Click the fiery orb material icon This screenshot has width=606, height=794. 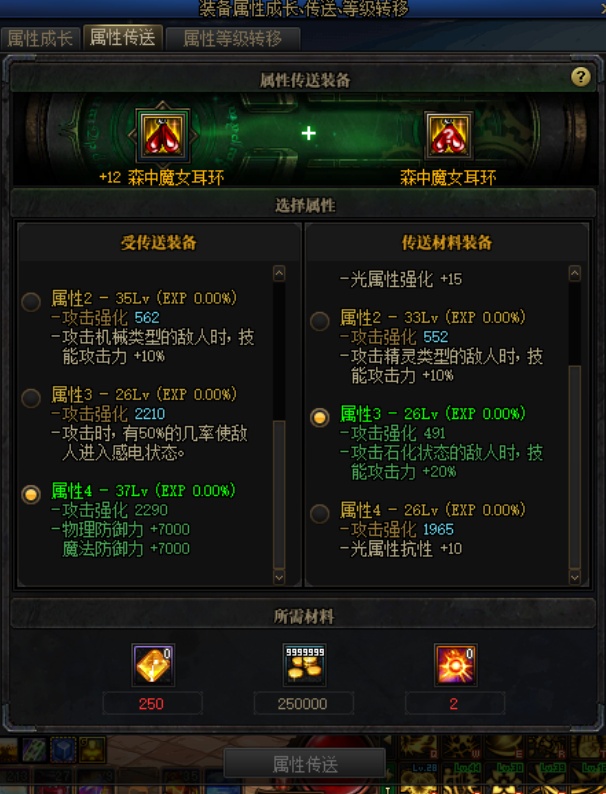455,665
